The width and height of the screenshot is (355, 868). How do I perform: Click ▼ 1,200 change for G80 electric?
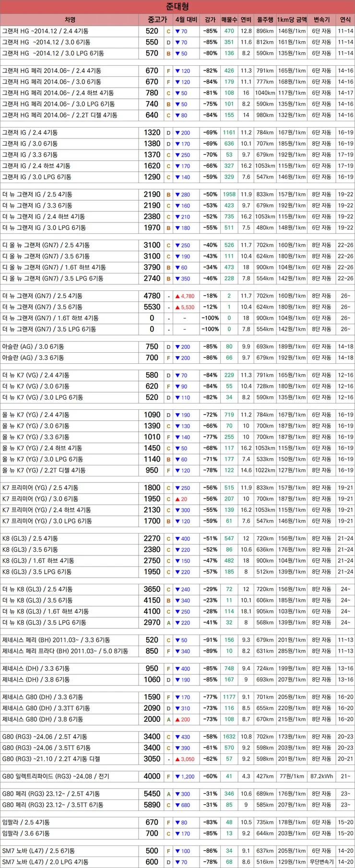pyautogui.click(x=185, y=776)
